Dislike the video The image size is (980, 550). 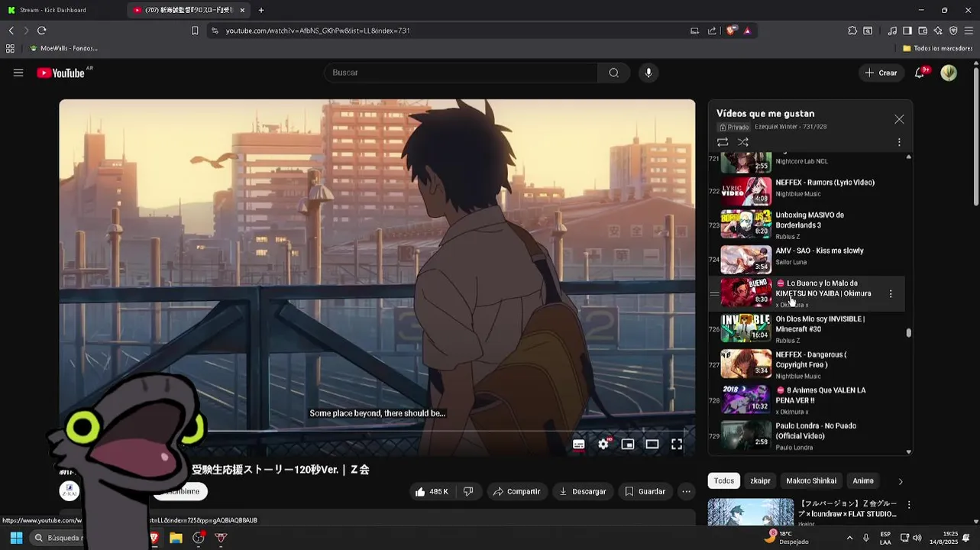click(468, 491)
